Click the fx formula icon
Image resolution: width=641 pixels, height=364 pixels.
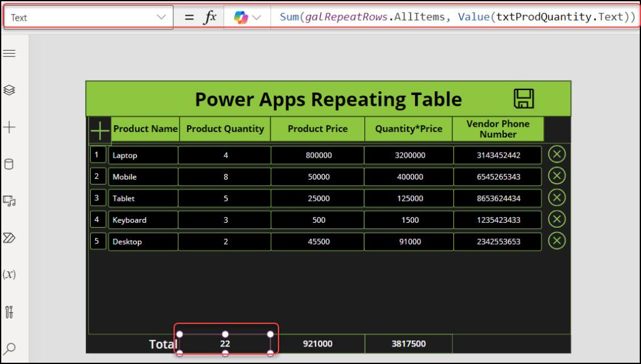point(210,17)
